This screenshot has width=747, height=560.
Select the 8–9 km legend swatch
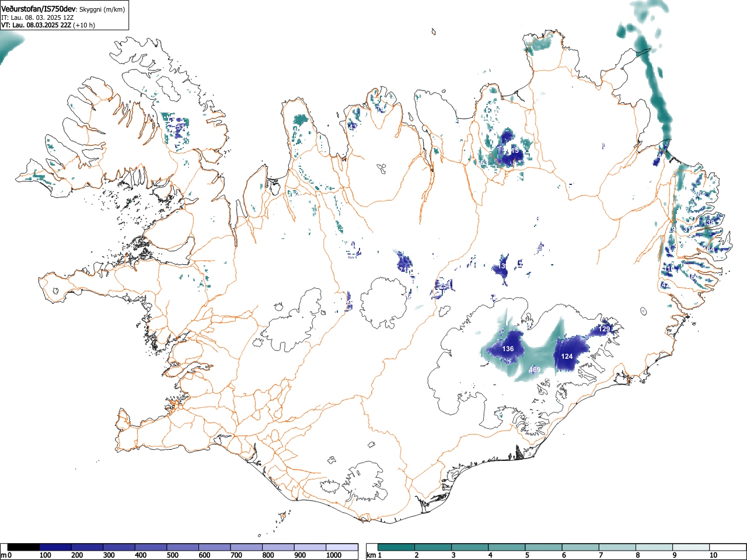[654, 547]
